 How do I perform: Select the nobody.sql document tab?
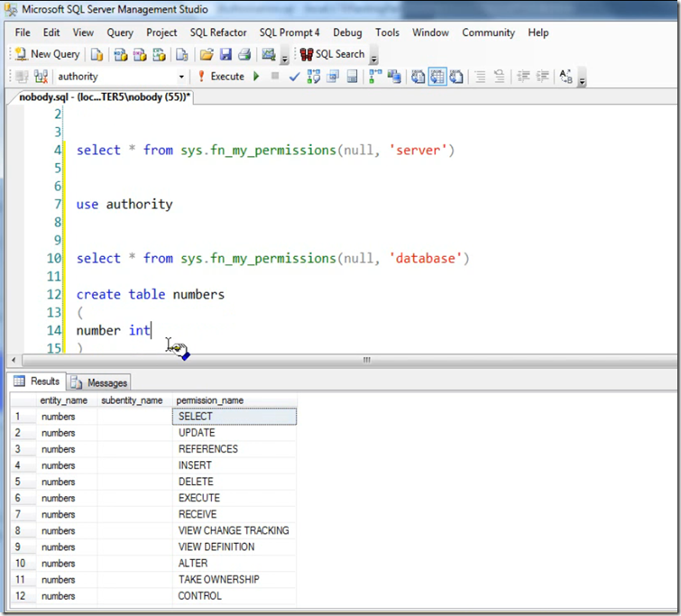click(103, 97)
